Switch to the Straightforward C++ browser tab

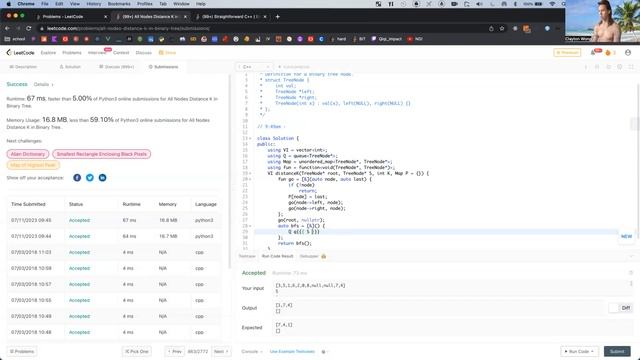coord(231,17)
